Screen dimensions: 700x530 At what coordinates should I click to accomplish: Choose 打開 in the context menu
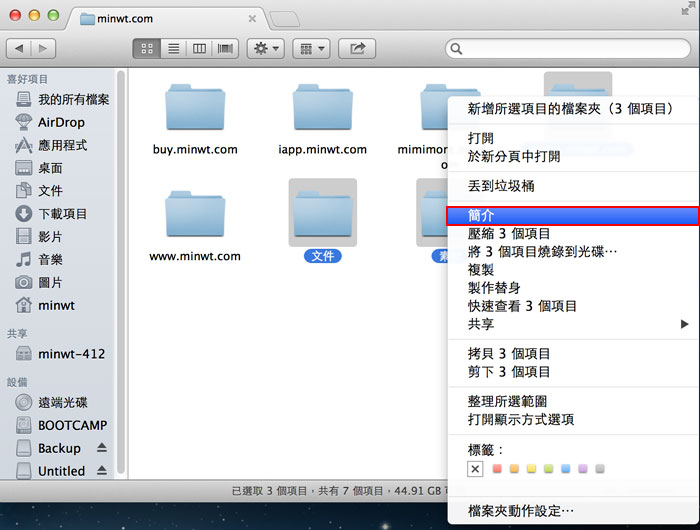click(573, 138)
